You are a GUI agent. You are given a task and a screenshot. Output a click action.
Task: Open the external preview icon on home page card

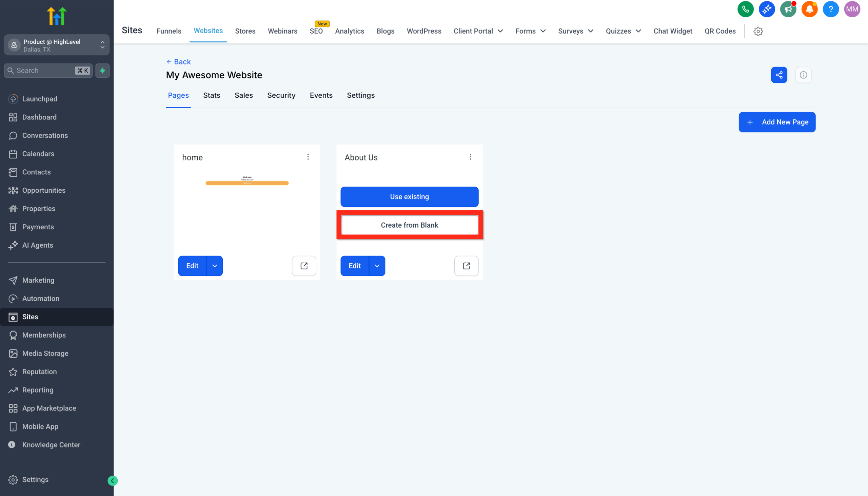(303, 266)
